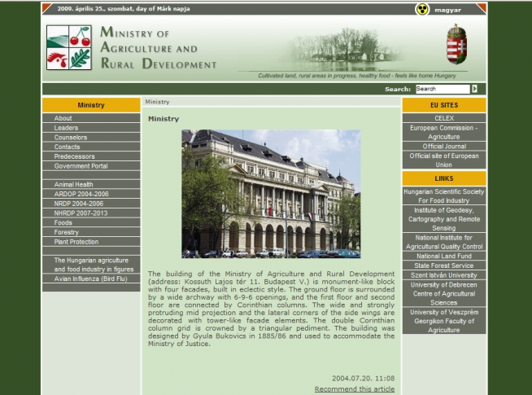The height and width of the screenshot is (395, 532).
Task: Click the 'Cultivated land, rural areas' slogan
Action: [356, 76]
